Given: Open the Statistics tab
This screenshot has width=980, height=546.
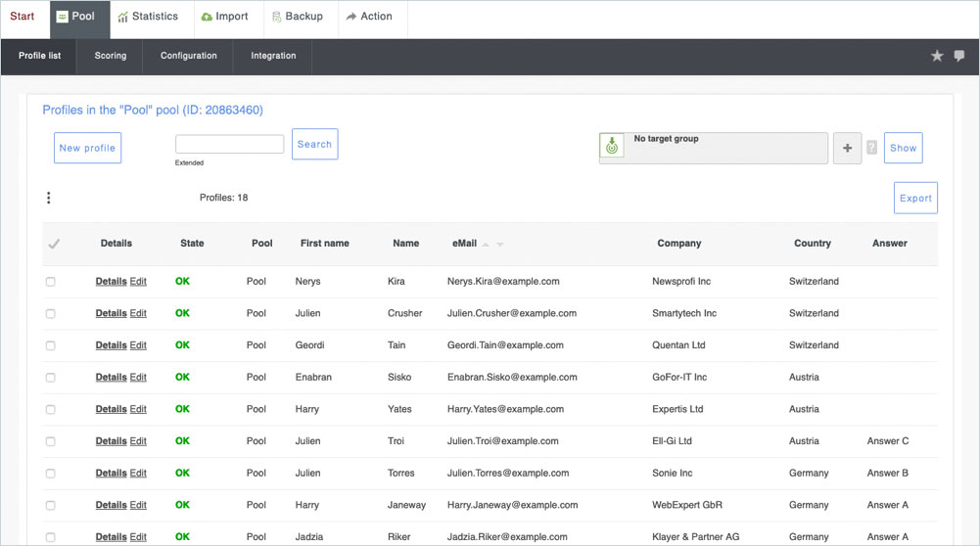Looking at the screenshot, I should click(x=148, y=17).
